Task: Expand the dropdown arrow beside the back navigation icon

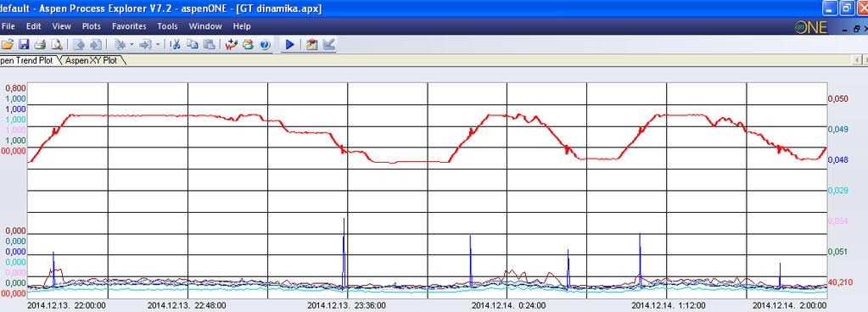Action: [x=132, y=45]
